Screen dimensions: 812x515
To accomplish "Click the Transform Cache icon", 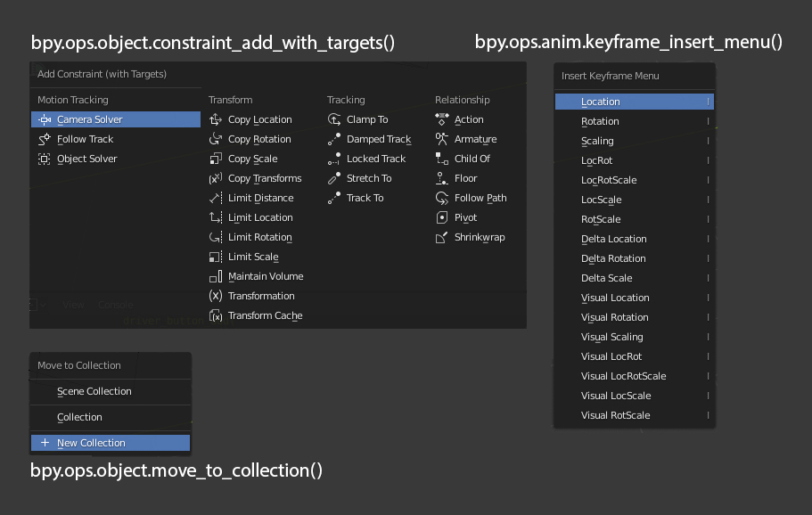I will (x=216, y=315).
